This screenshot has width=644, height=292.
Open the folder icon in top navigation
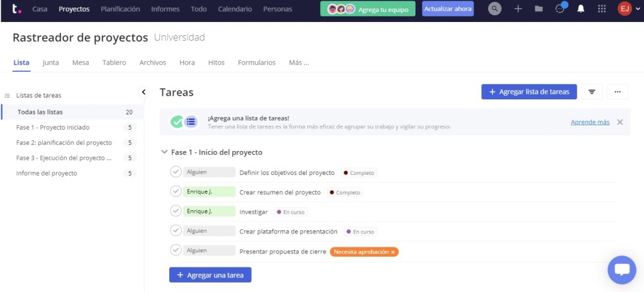538,9
